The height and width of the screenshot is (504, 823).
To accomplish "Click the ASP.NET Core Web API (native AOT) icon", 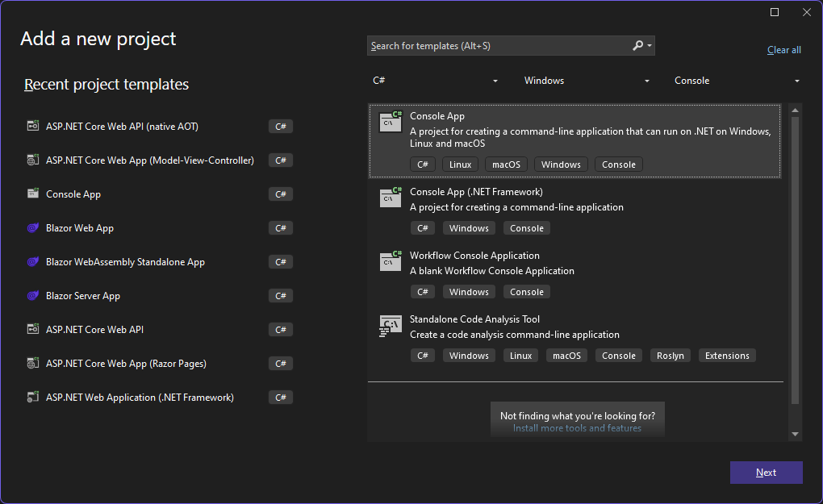I will 33,127.
